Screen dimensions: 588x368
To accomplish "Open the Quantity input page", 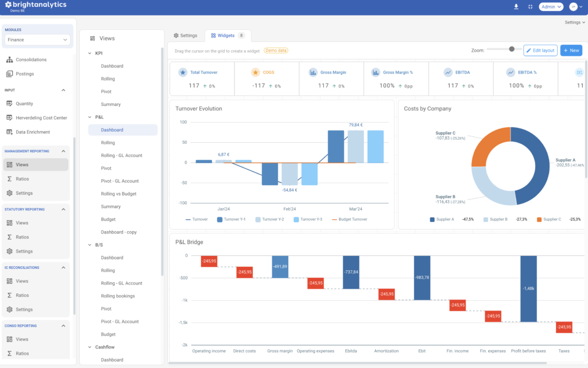I will point(24,103).
